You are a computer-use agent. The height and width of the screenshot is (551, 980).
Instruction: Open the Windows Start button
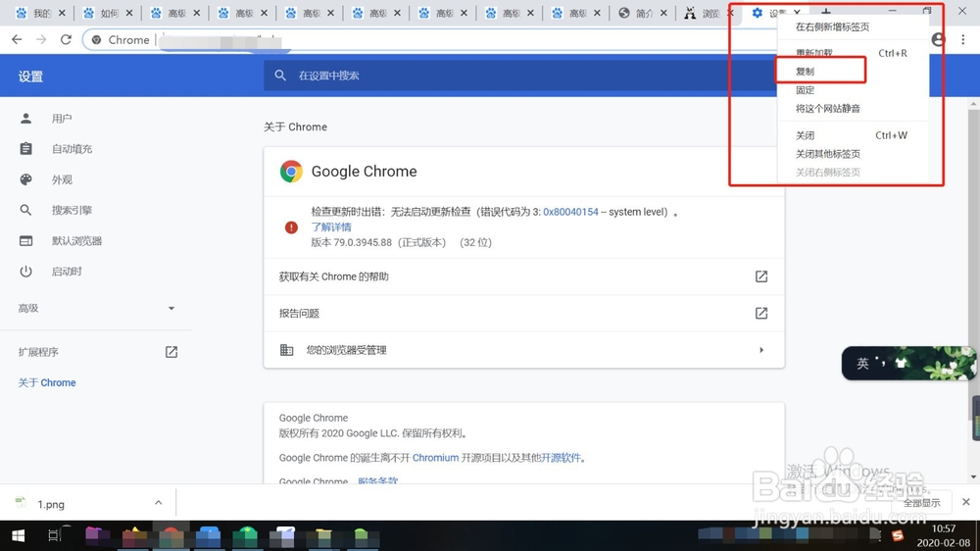(18, 536)
